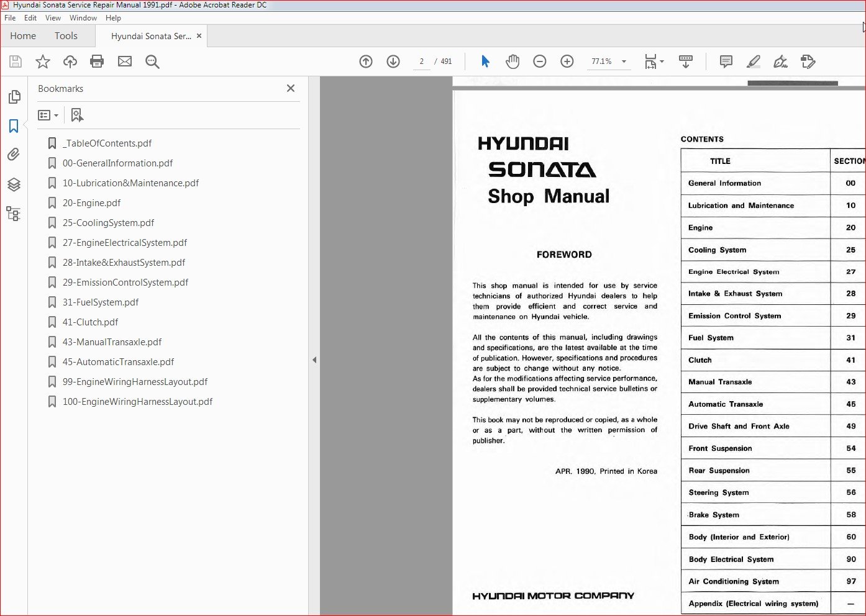This screenshot has width=866, height=616.
Task: Open the zoom level dropdown
Action: pos(624,61)
